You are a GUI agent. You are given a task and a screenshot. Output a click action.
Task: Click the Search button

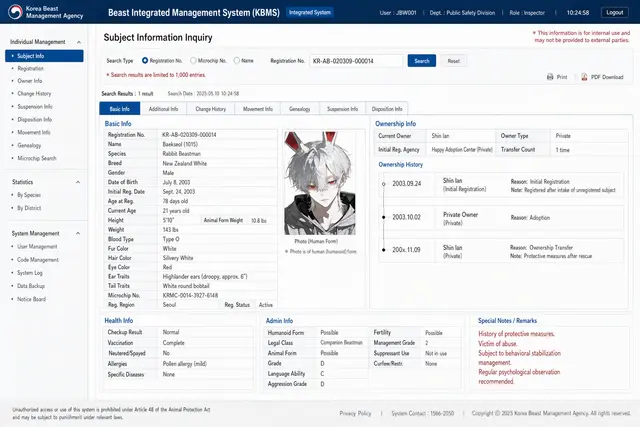pyautogui.click(x=422, y=61)
